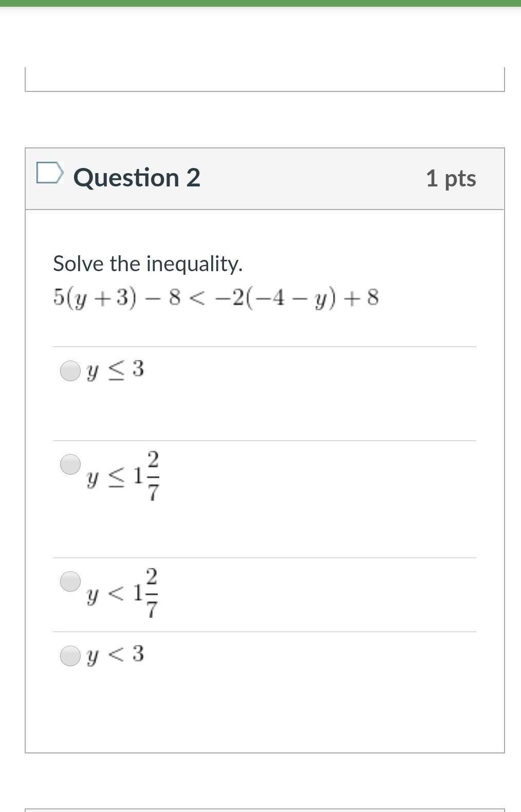The image size is (521, 812).
Task: Click the Solve the inequality prompt
Action: click(x=147, y=263)
